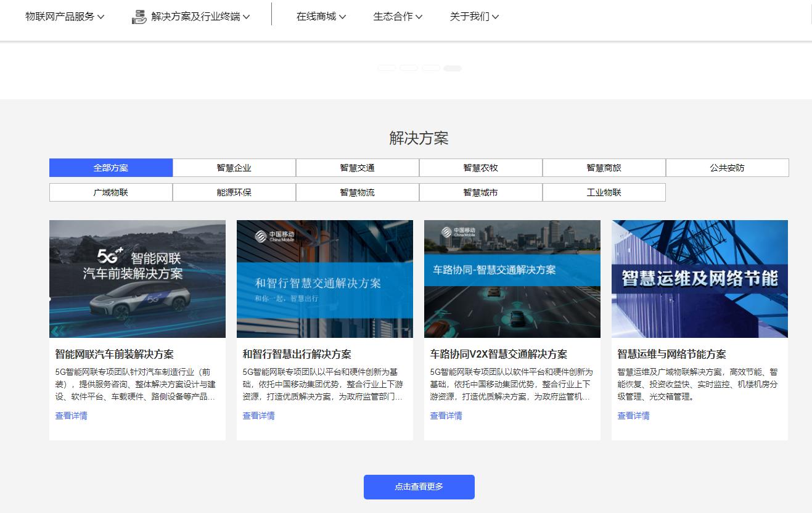Select the 工业物联 category tab
Viewport: 812px width, 513px height.
(604, 192)
